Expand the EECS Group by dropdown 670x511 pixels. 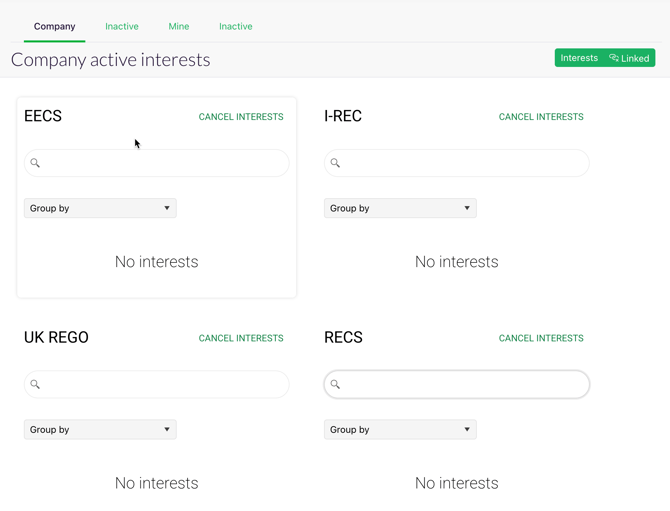click(x=100, y=208)
